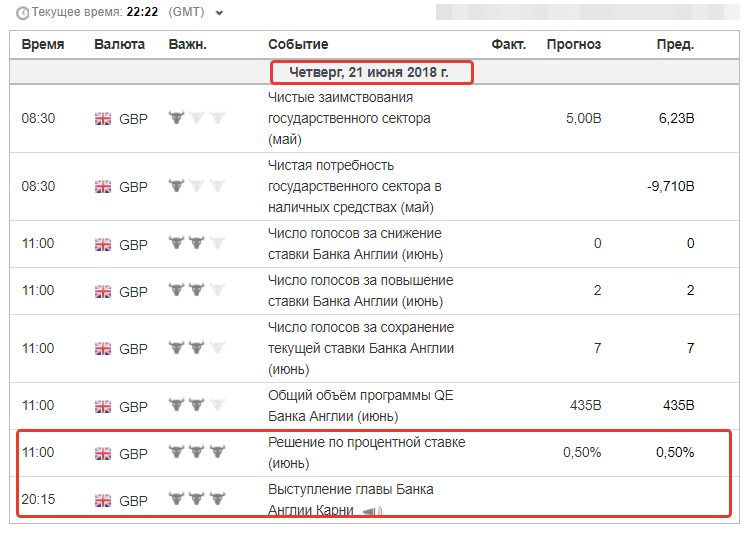Click the speaker icon next to Карни speech
753x534 pixels.
pos(372,511)
